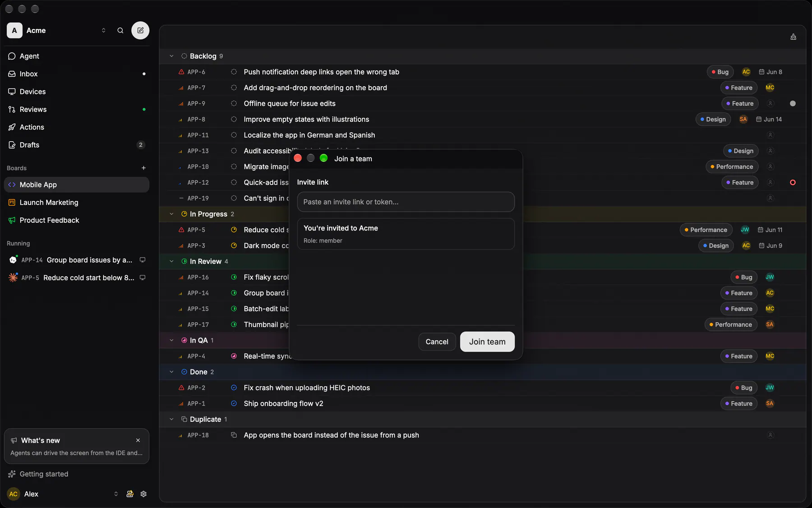This screenshot has height=508, width=812.
Task: Click the in-review status icon of APP-16
Action: 234,277
